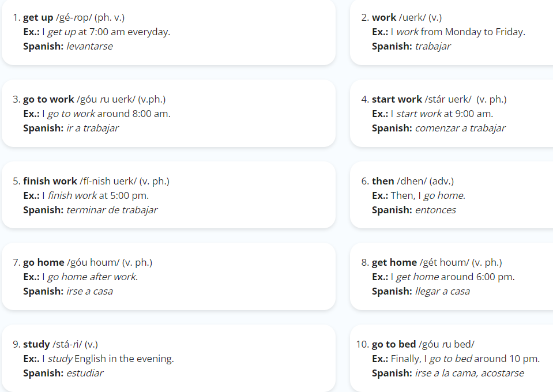Click example "I get up at 7:00 am everyday"
This screenshot has width=553, height=392.
coord(106,32)
